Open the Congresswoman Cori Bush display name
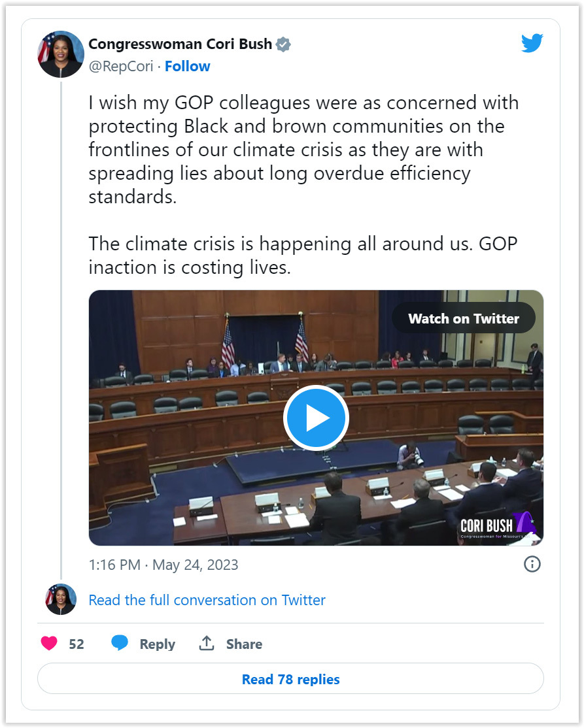The height and width of the screenshot is (728, 584). (x=180, y=44)
